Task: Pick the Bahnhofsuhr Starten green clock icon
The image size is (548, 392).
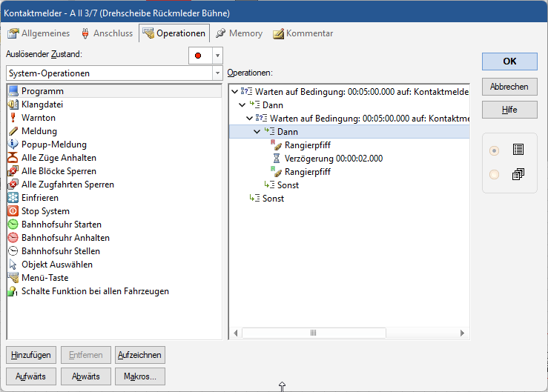Action: coord(13,225)
